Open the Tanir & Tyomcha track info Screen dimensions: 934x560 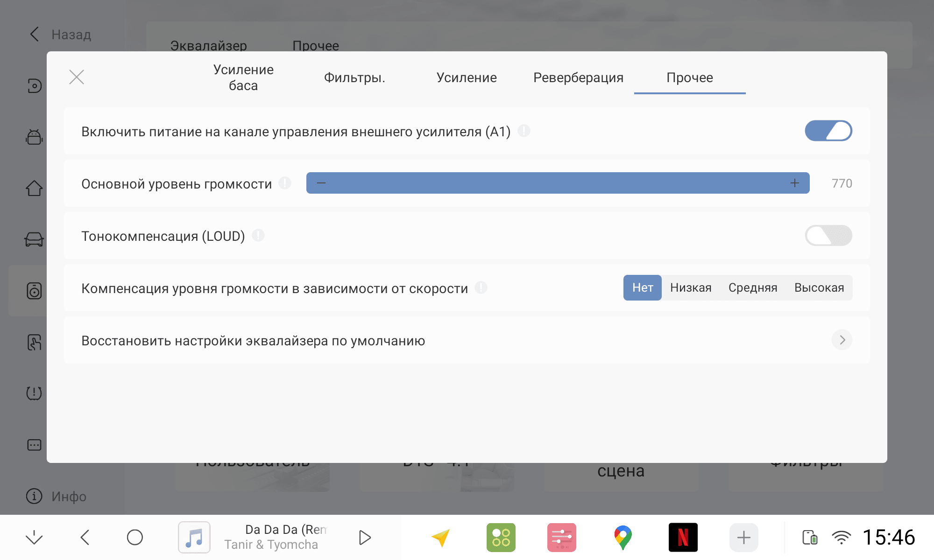(271, 545)
